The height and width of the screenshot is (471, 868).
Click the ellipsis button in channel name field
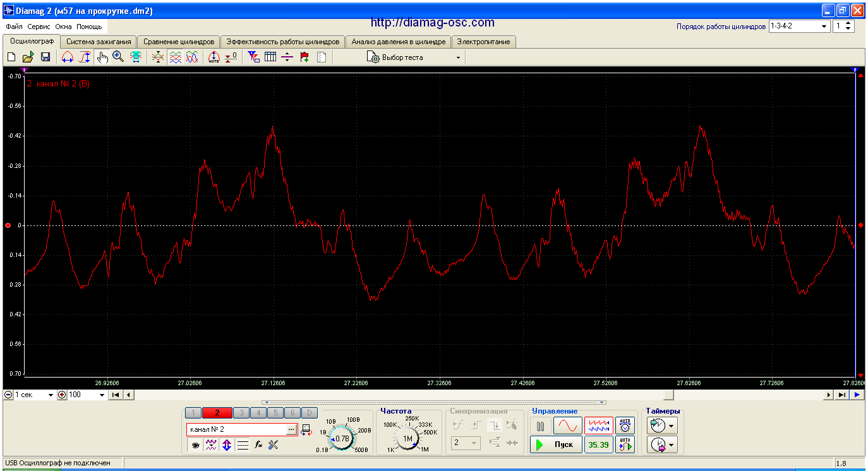[291, 429]
